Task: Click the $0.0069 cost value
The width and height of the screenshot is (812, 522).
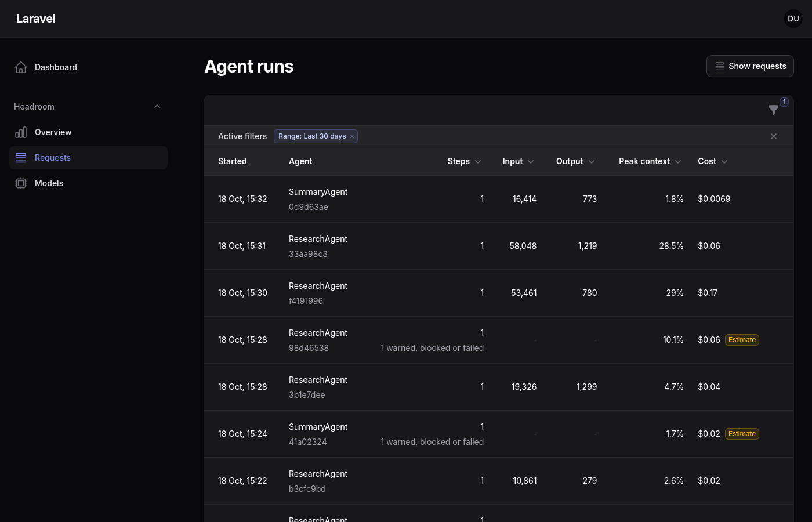Action: (714, 199)
